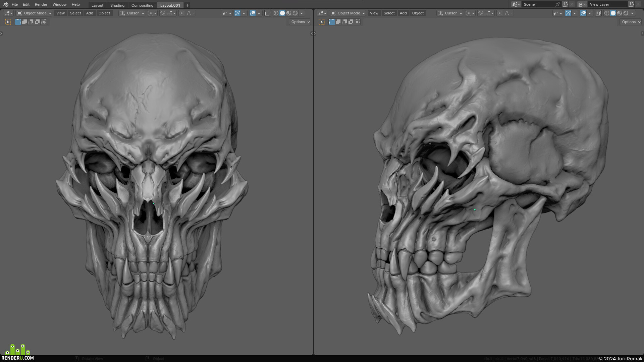Screen dimensions: 644x362
Task: Open Object Mode dropdown in left viewport
Action: [x=34, y=13]
